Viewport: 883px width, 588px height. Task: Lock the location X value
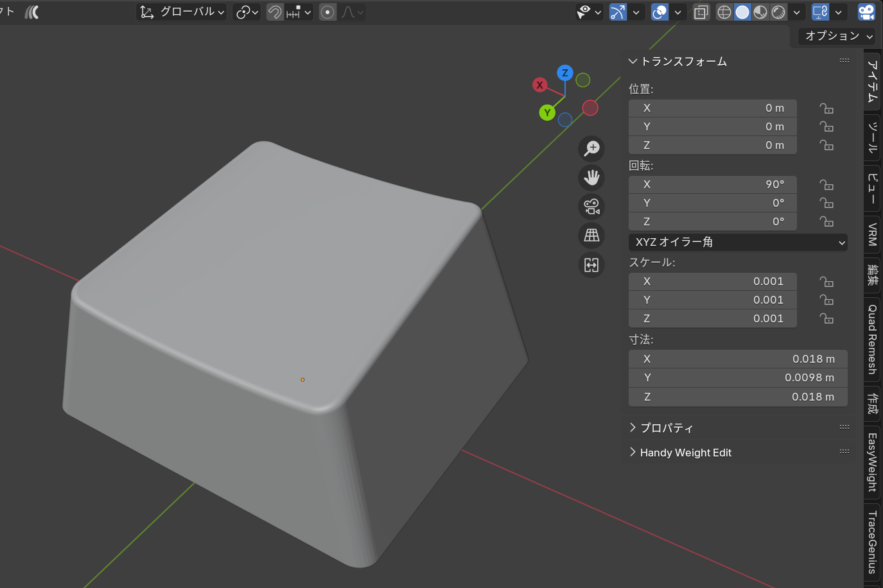(x=826, y=108)
